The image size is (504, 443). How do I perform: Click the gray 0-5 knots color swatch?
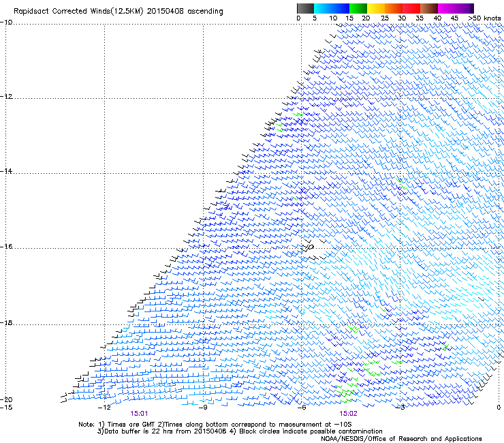(x=305, y=8)
